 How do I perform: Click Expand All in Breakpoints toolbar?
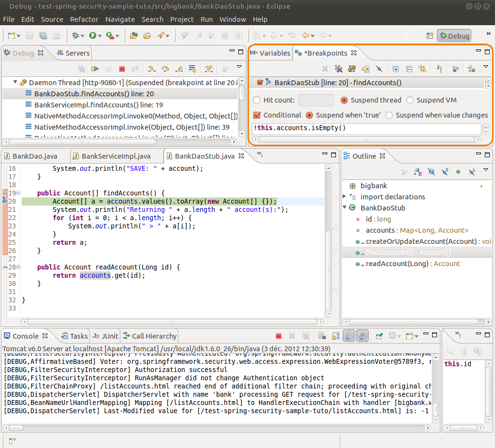[x=396, y=69]
